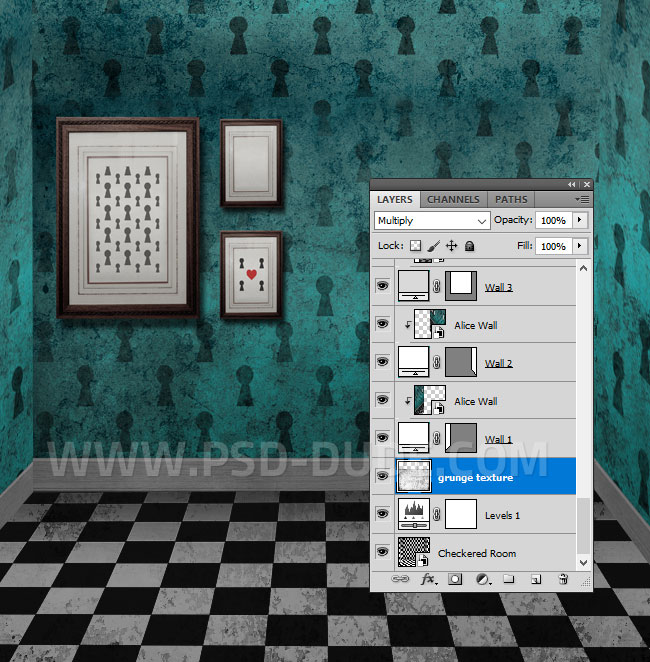
Task: Click the Levels 1 white mask thumbnail
Action: (461, 514)
